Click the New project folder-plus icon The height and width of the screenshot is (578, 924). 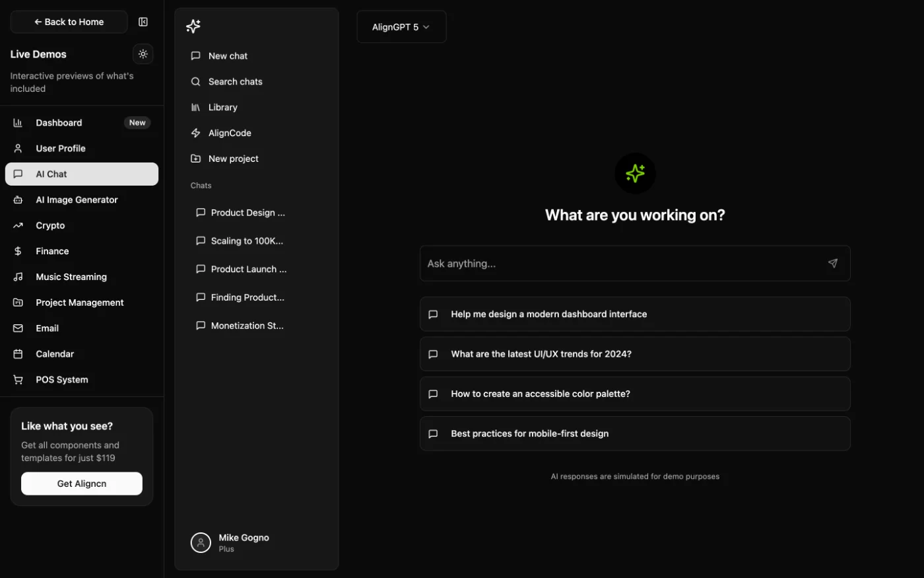(x=195, y=159)
